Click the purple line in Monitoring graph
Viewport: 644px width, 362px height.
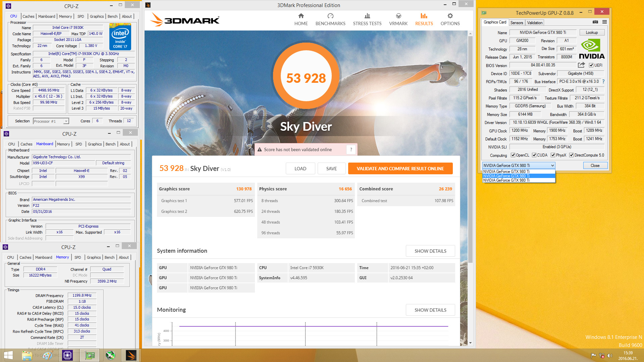point(314,326)
